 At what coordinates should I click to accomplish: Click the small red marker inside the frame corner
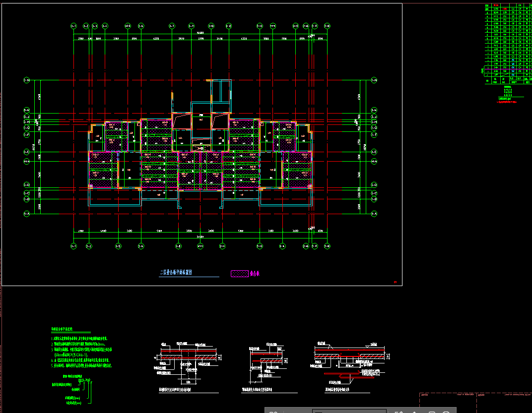[x=396, y=283]
